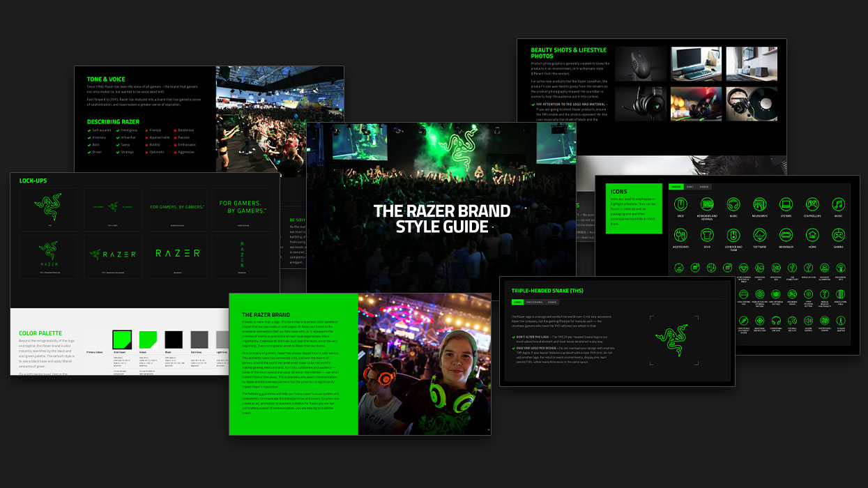
Task: Select the Keyboards and Keypads icon
Action: point(707,204)
